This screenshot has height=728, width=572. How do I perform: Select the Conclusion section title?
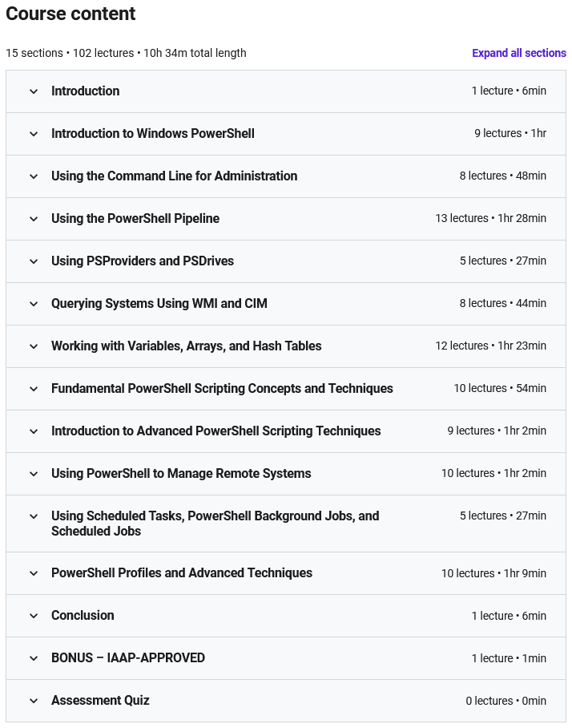tap(83, 616)
